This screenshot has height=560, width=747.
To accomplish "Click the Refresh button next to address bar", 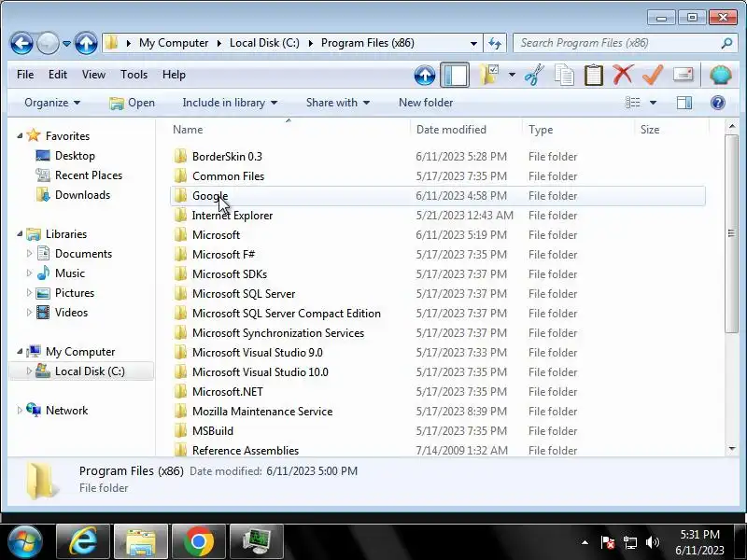I will 495,43.
